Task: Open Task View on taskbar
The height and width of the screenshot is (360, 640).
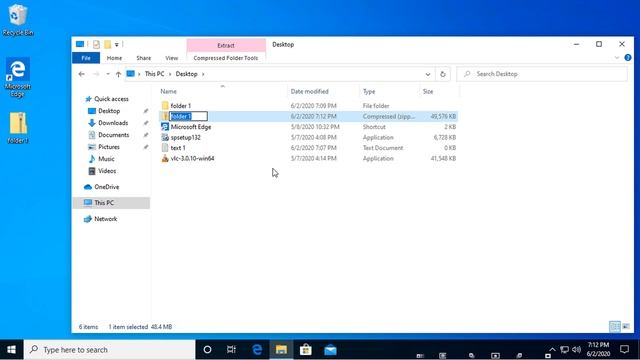Action: tap(231, 350)
